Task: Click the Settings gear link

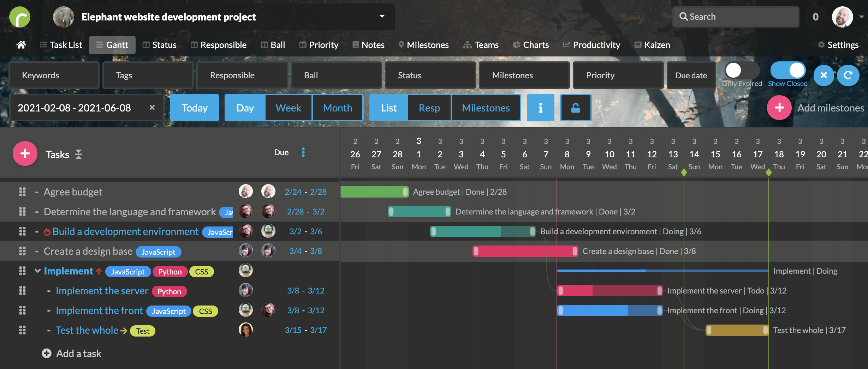Action: click(838, 45)
